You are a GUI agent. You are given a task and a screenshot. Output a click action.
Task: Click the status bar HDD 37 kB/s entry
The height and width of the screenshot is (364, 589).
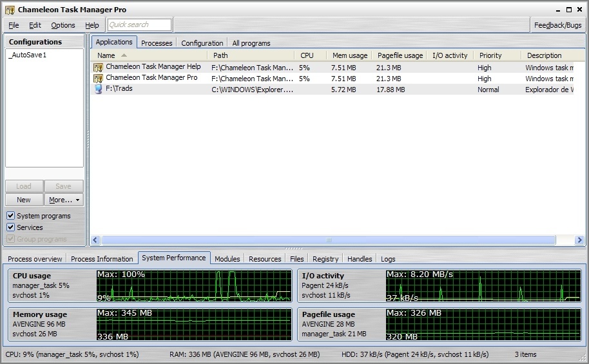click(415, 354)
